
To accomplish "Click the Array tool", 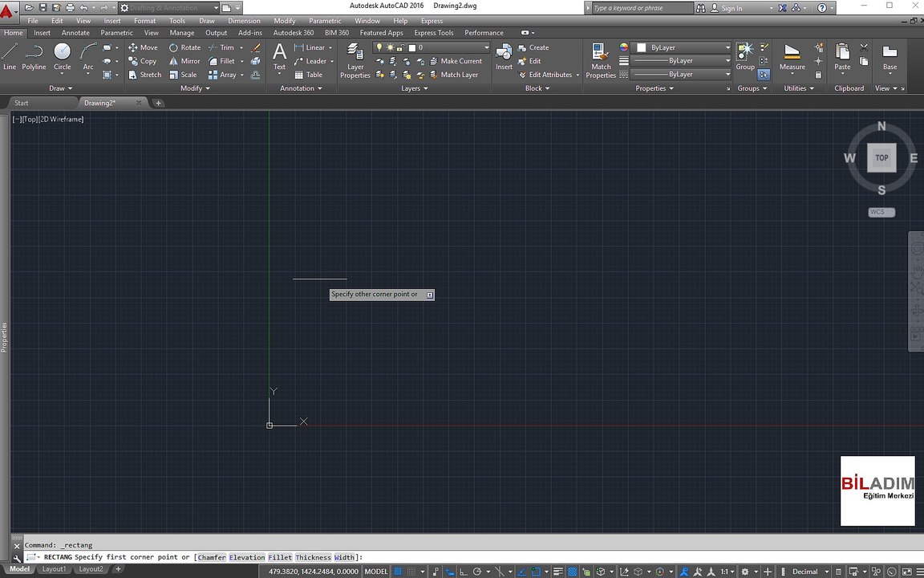I will click(x=223, y=75).
